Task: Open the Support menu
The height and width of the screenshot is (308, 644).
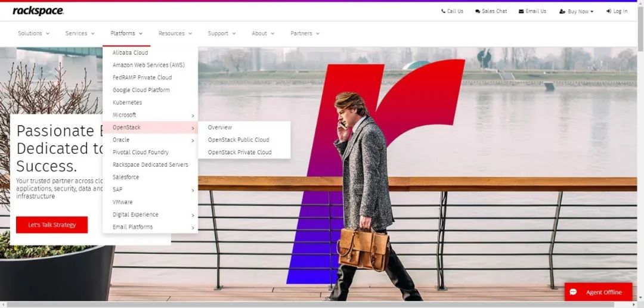Action: (x=222, y=33)
